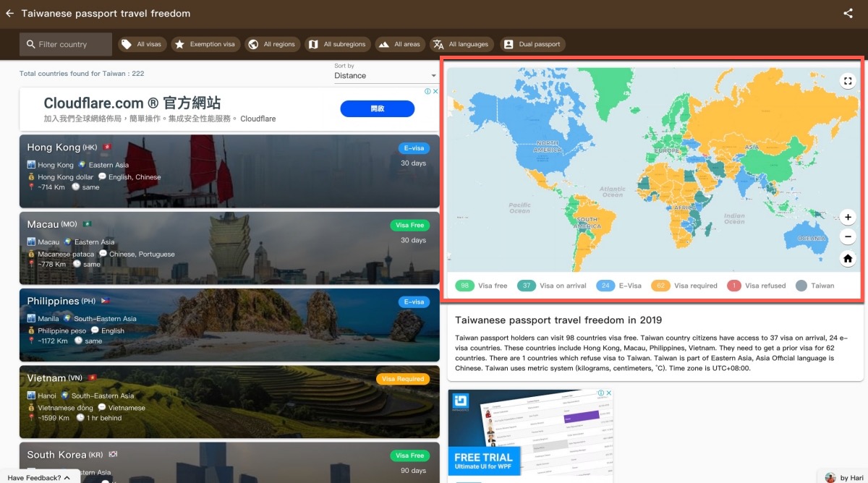Open the FREE TRIAL WPF advertisement
This screenshot has height=483, width=868.
coord(529,436)
